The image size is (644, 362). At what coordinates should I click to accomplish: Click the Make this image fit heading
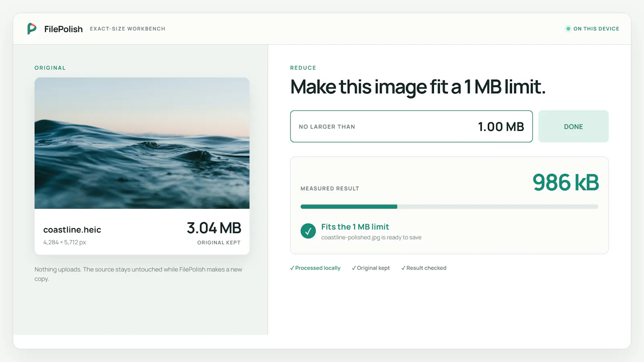[x=418, y=87]
